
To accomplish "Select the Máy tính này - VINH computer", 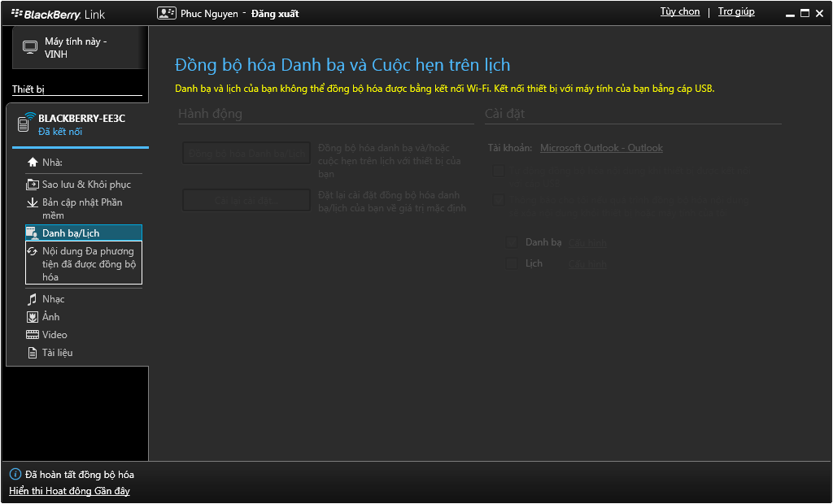I will click(x=76, y=48).
